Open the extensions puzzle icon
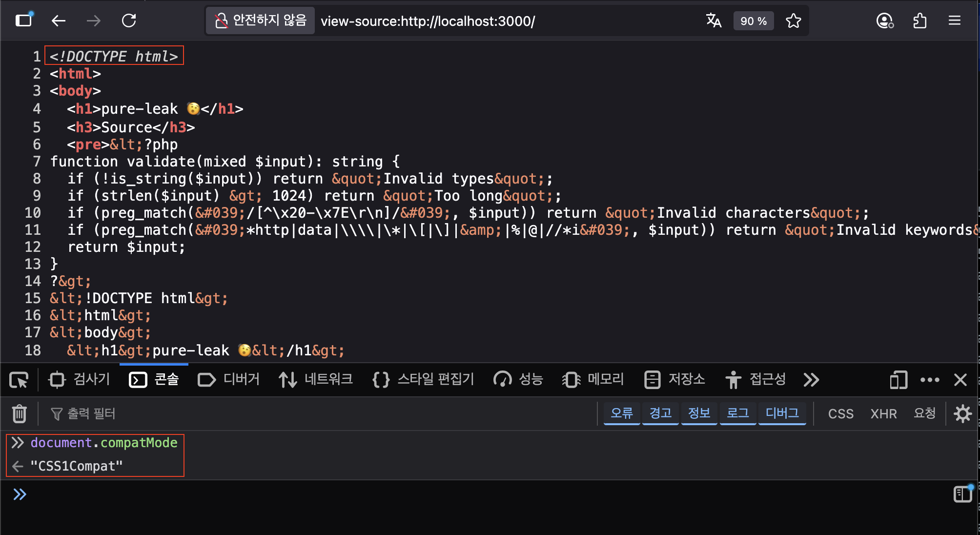Screen dimensions: 980x535 [x=919, y=21]
